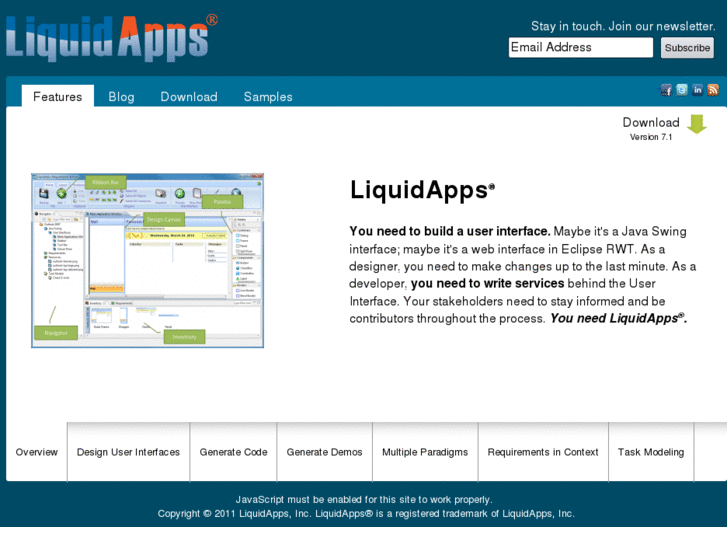
Task: Open the Multiple Paradigms section
Action: click(x=425, y=452)
